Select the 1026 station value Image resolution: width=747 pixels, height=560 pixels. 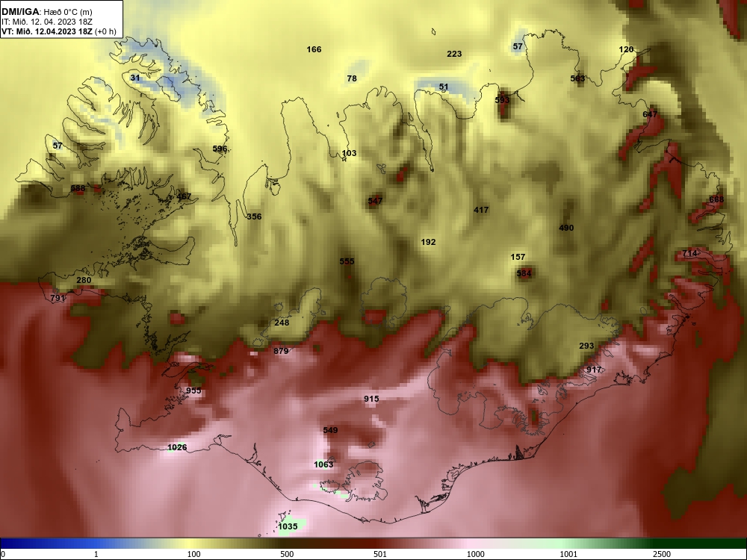coord(177,447)
